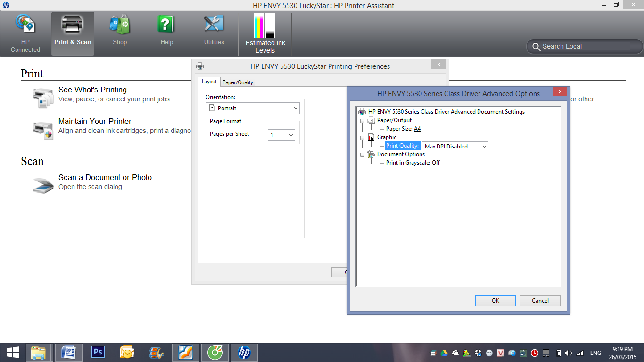Click OK in Advanced Options dialog
644x362 pixels.
(495, 301)
